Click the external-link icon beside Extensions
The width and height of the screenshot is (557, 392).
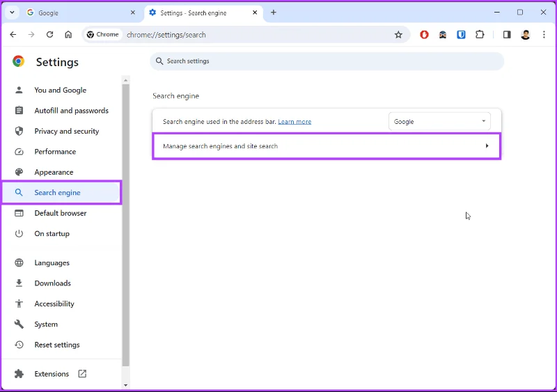(x=82, y=373)
